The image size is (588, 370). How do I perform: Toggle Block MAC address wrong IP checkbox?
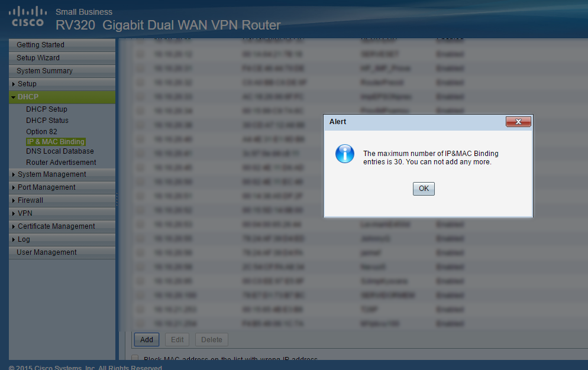[x=135, y=358]
